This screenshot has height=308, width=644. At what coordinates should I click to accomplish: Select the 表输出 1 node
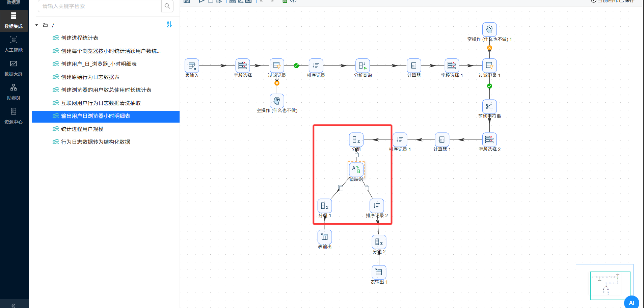(379, 272)
